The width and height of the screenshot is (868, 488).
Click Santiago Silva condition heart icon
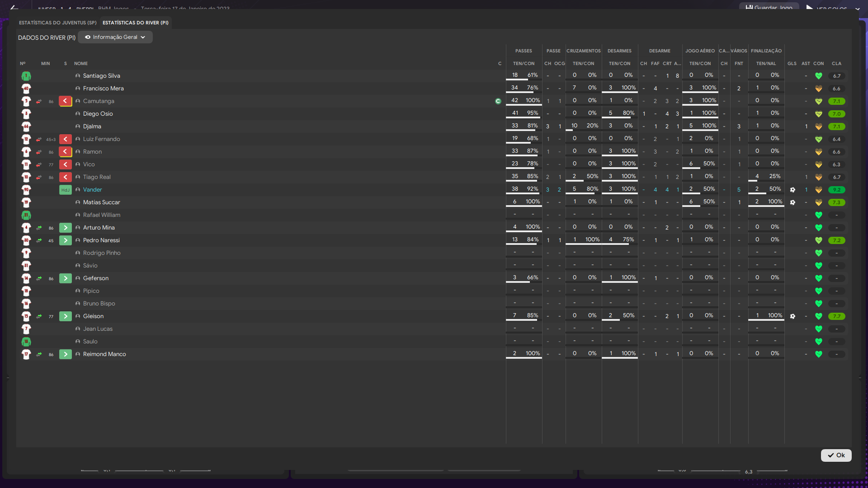point(818,76)
